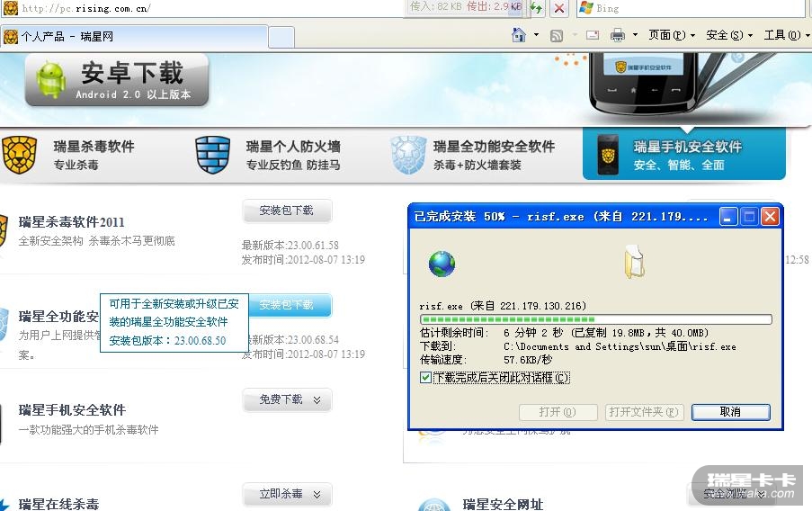Screen dimensions: 812x511
Task: Click the 安装包版本：23.00.68.50 tooltip text
Action: coord(167,340)
